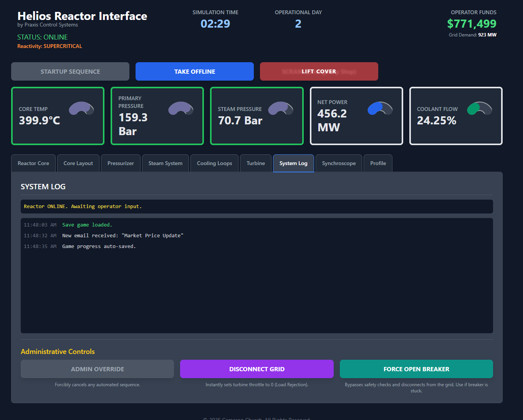Click the Startup Sequence button
The width and height of the screenshot is (523, 420).
pos(70,71)
